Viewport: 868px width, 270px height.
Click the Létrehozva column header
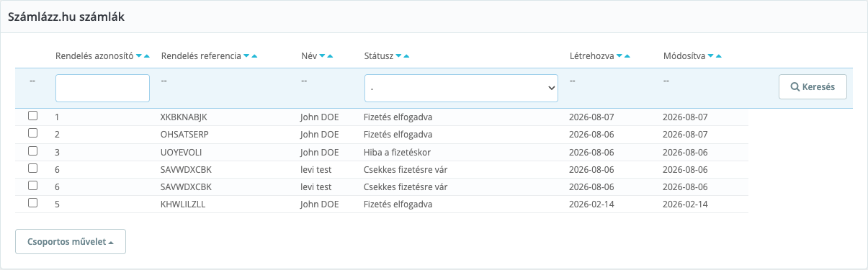[592, 55]
